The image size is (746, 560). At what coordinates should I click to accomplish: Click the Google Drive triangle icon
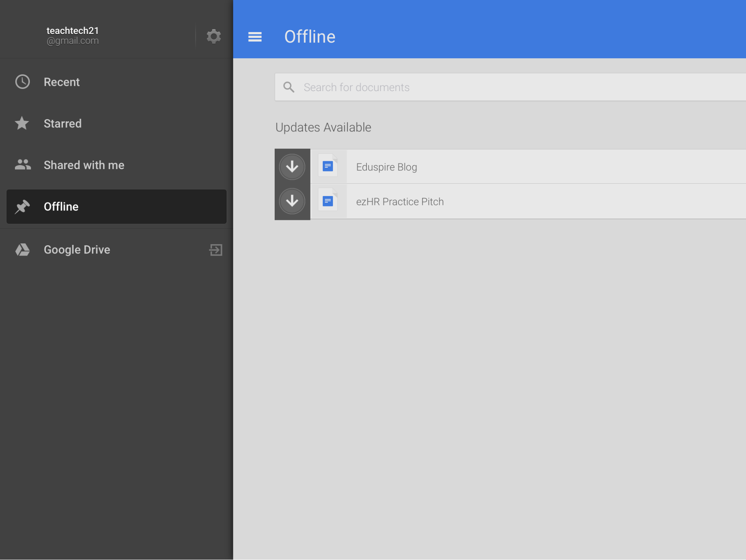(x=22, y=249)
